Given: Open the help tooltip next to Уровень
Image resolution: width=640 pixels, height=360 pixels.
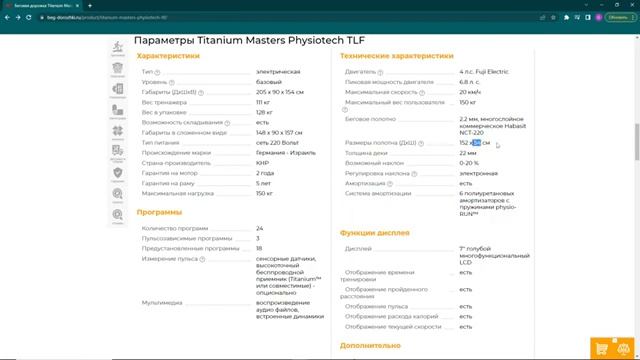Looking at the screenshot, I should (x=172, y=82).
